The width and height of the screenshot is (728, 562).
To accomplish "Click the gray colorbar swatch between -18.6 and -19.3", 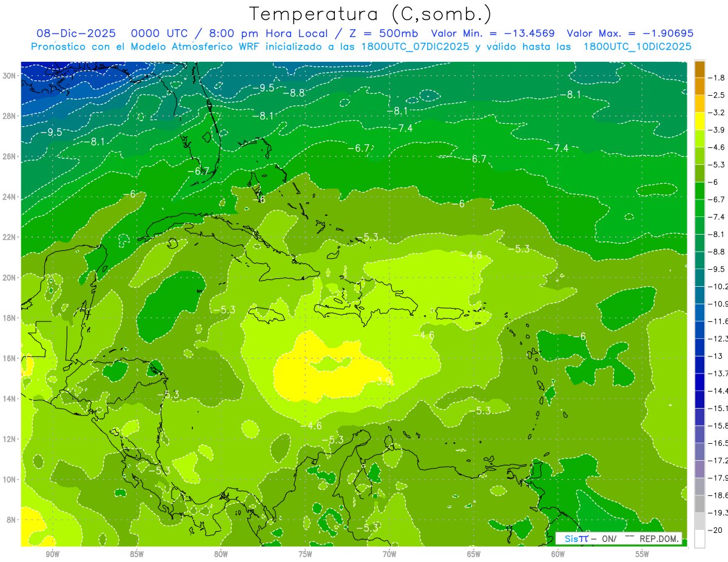I will 700,504.
